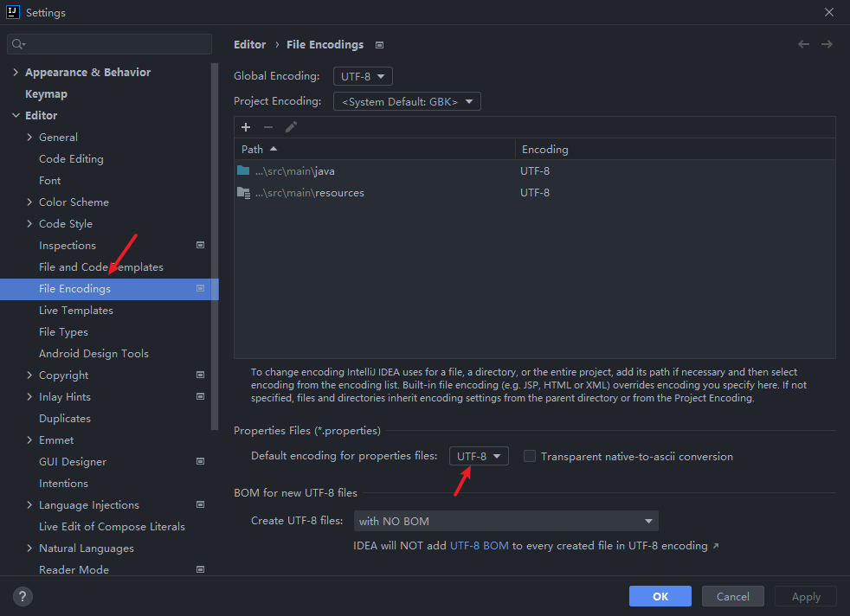Click the project icon on Copyright row

[x=200, y=375]
